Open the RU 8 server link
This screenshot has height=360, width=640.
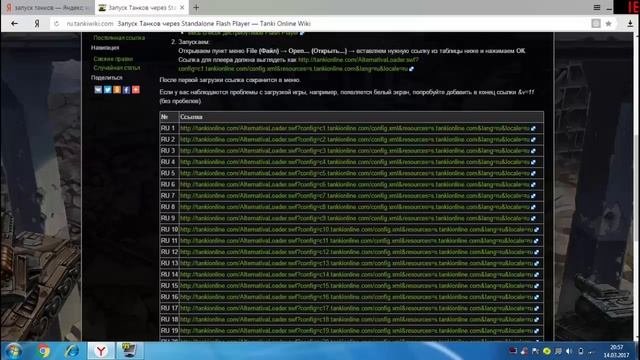click(x=355, y=207)
